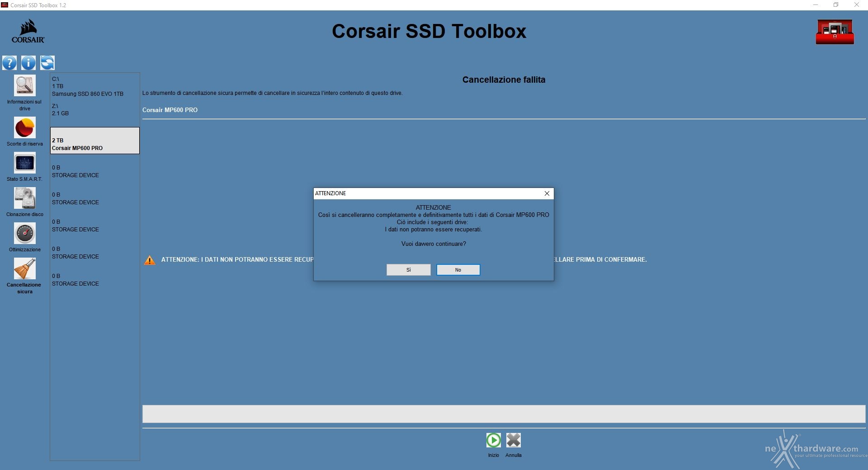Click the Annulla cancel icon
This screenshot has height=470, width=868.
[514, 440]
